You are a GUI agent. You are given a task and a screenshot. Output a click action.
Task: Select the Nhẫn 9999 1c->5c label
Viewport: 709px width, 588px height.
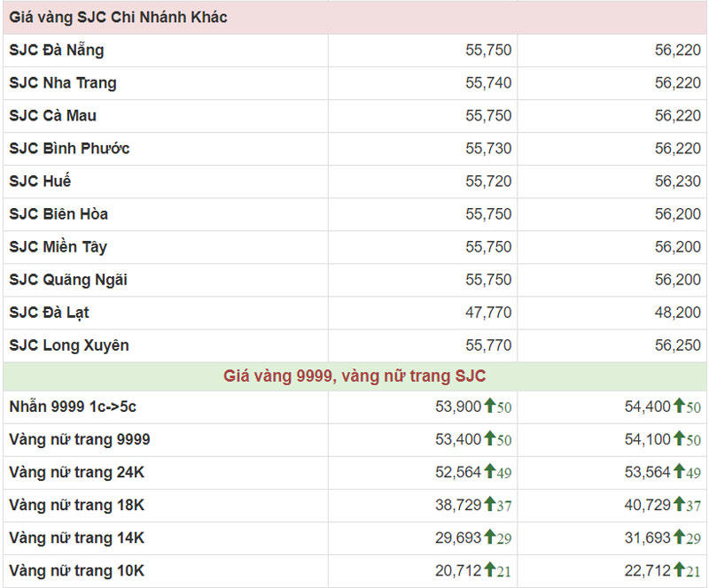tap(73, 406)
